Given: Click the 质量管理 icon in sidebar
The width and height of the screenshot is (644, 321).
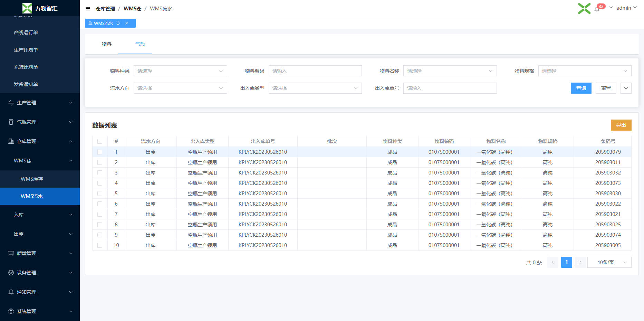Looking at the screenshot, I should tap(11, 253).
